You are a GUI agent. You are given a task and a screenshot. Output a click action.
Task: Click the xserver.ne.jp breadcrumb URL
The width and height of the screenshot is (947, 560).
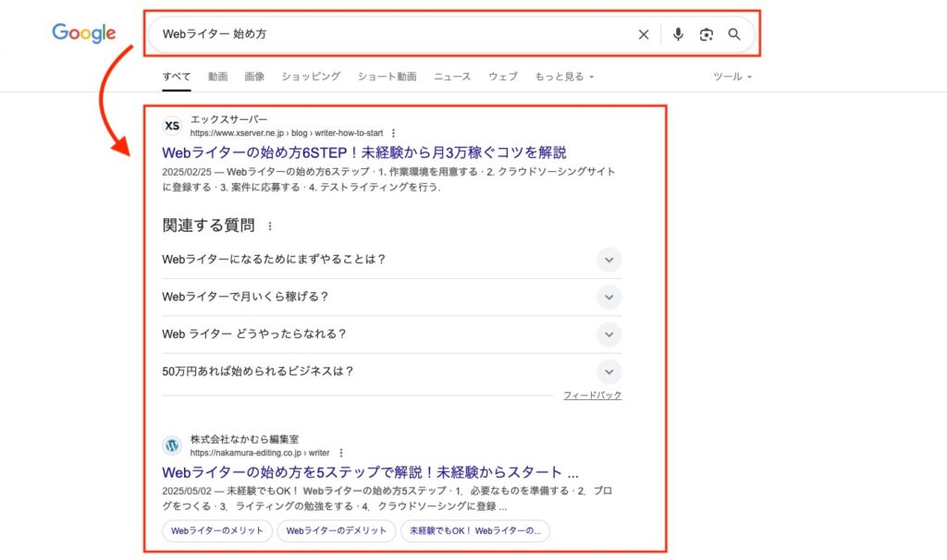[x=287, y=133]
